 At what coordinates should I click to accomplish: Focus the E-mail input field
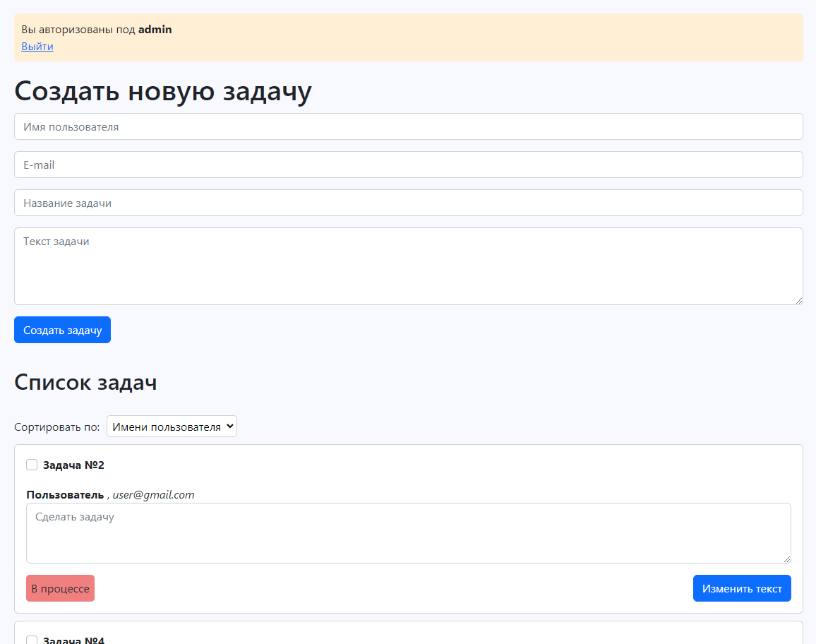click(408, 165)
